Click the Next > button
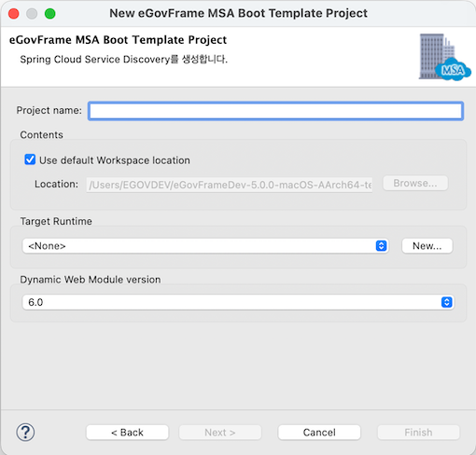Viewport: 476px width, 455px height. [x=220, y=433]
